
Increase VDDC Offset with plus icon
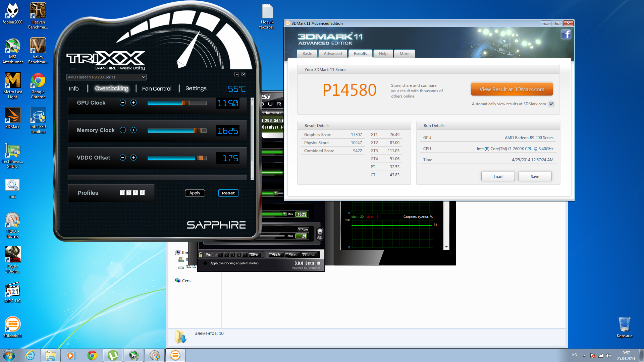coord(133,158)
